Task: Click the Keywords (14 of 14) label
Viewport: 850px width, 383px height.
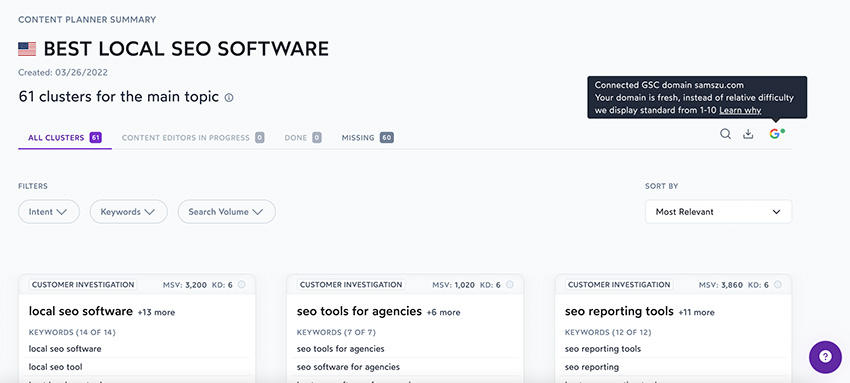Action: [x=72, y=332]
